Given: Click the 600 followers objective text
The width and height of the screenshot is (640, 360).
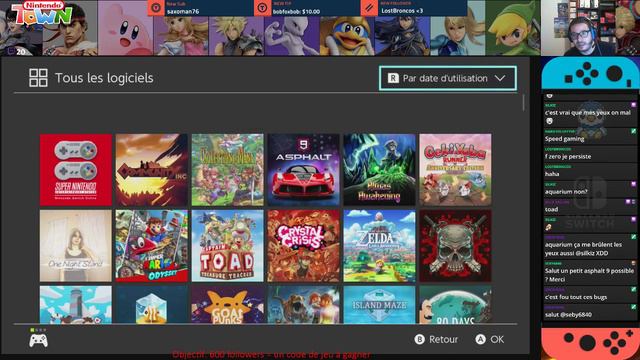Looking at the screenshot, I should click(271, 355).
